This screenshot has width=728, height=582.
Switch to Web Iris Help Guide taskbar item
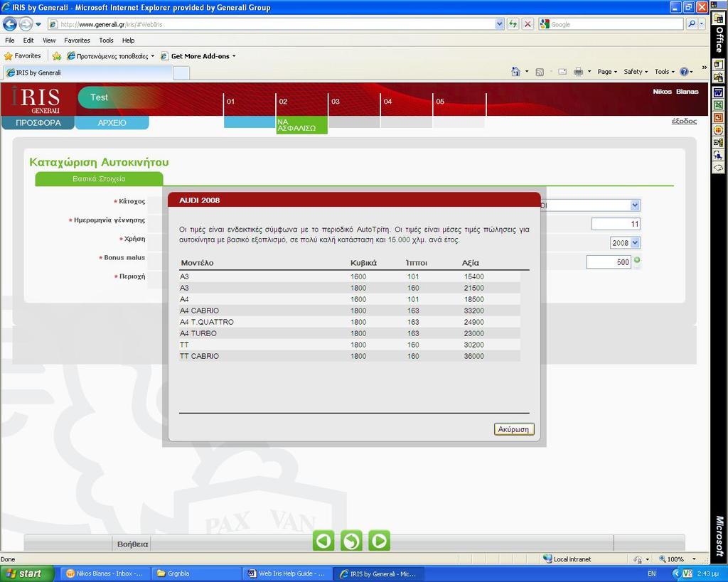287,573
